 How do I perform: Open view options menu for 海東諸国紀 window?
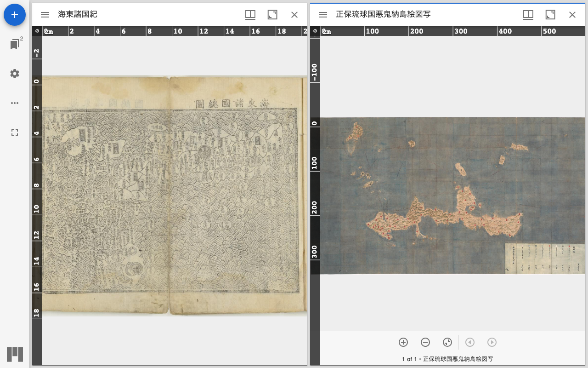tap(250, 15)
